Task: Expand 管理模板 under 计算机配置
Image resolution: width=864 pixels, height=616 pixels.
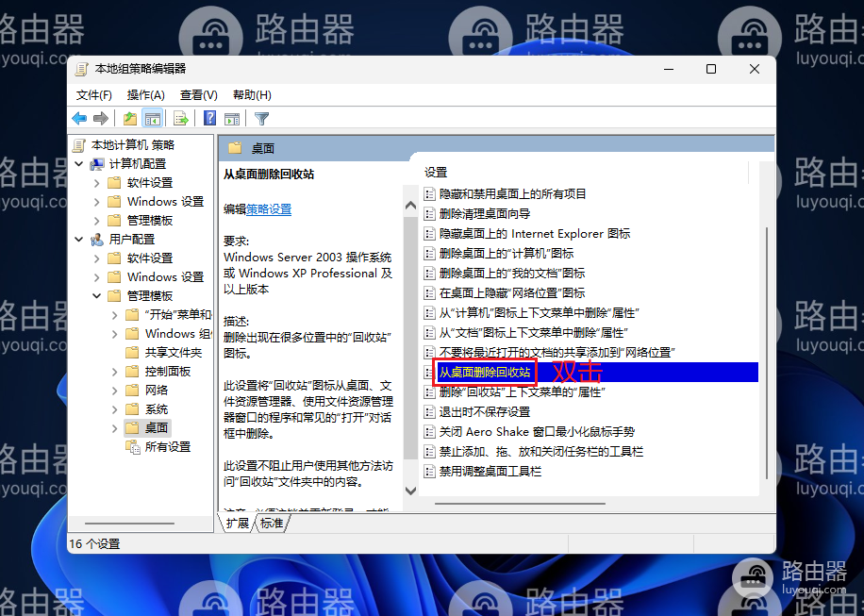Action: (x=96, y=221)
